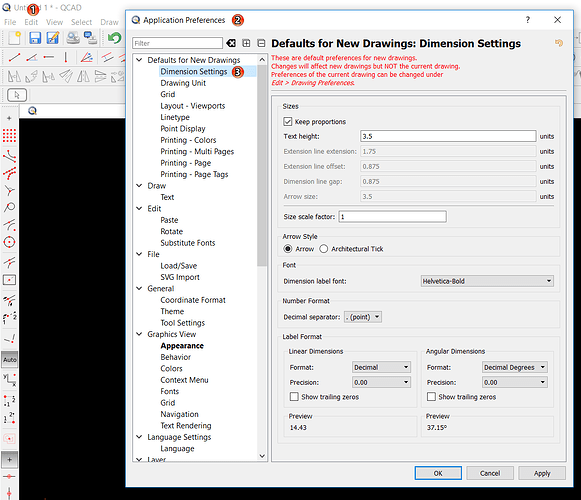Click the Apply button
This screenshot has height=500, width=581.
[x=542, y=473]
